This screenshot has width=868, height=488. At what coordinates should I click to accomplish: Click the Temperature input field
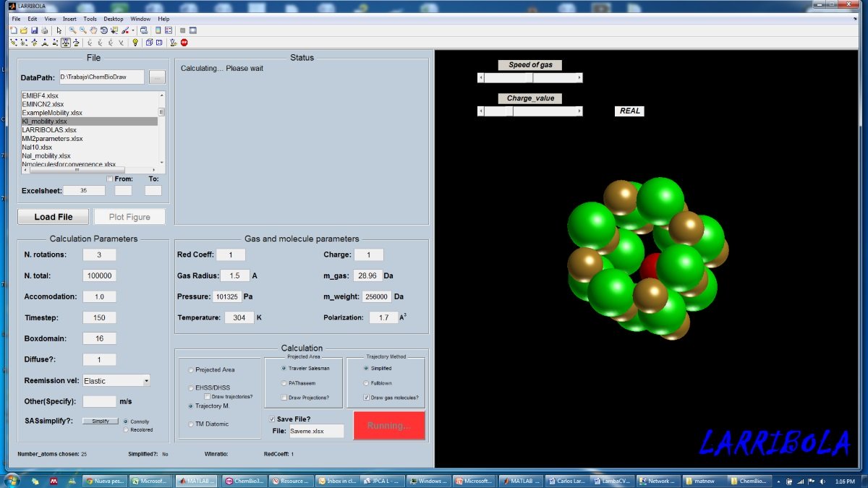[x=239, y=317]
